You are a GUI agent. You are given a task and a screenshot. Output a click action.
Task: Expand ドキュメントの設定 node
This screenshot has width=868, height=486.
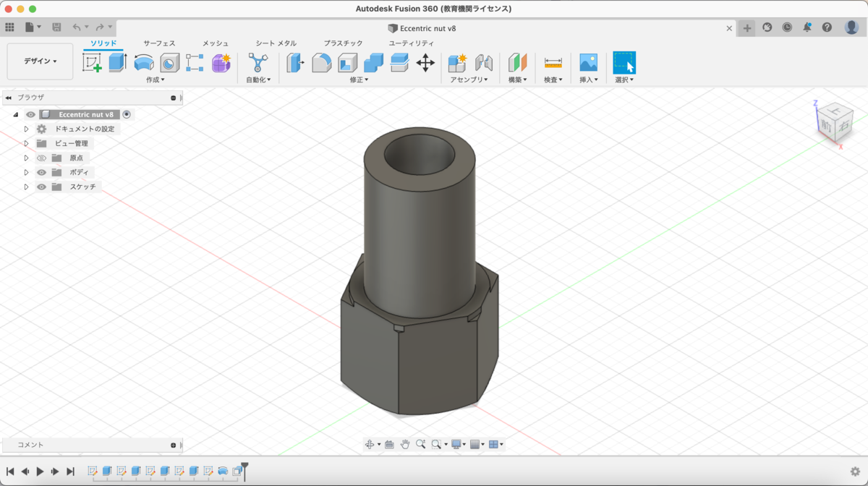click(27, 129)
